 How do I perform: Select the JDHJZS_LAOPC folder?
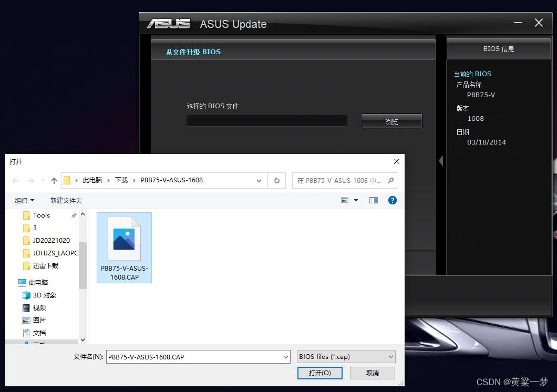(55, 253)
